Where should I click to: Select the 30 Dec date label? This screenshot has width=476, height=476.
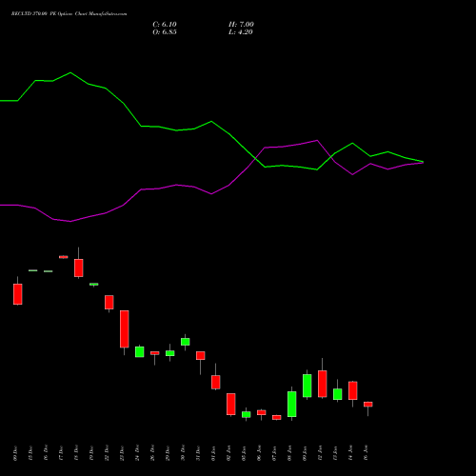tap(183, 453)
